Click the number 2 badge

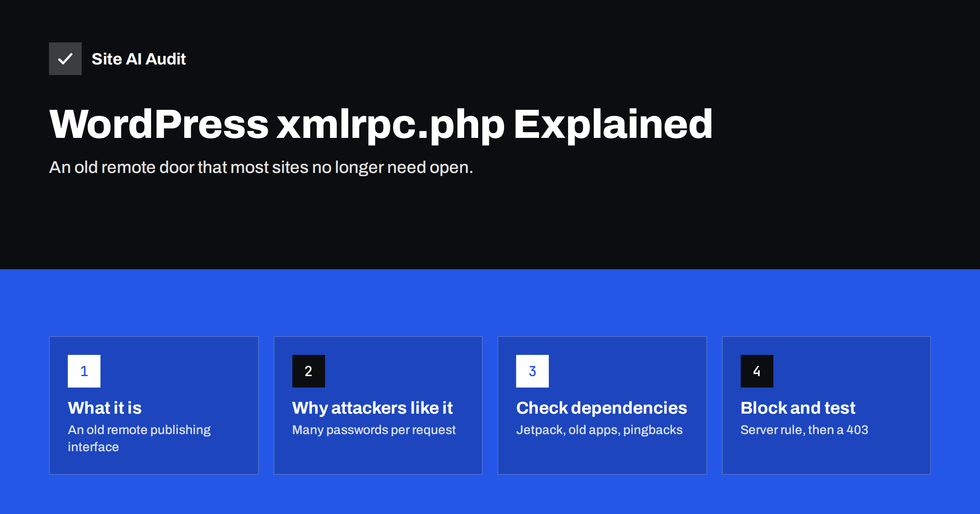(309, 371)
